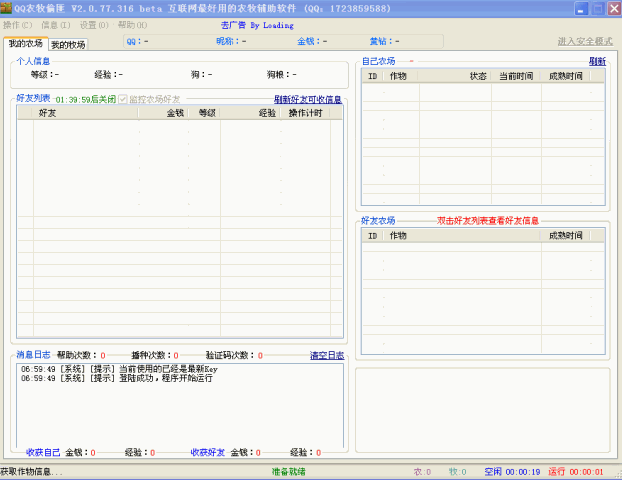The height and width of the screenshot is (480, 622).
Task: Click the 收获自己 label
Action: 43,452
